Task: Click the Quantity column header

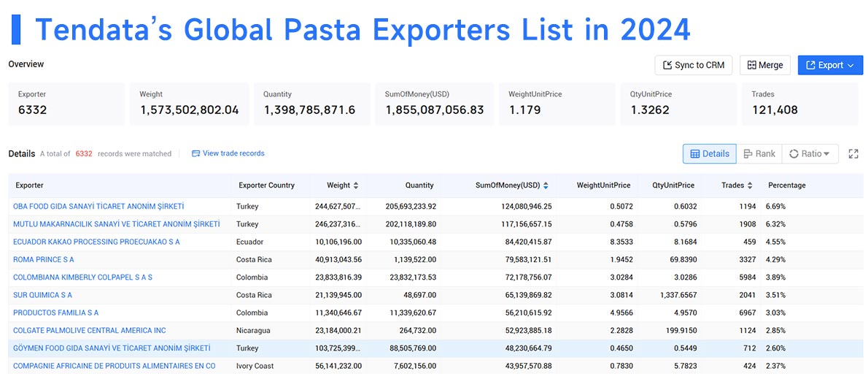Action: (419, 185)
